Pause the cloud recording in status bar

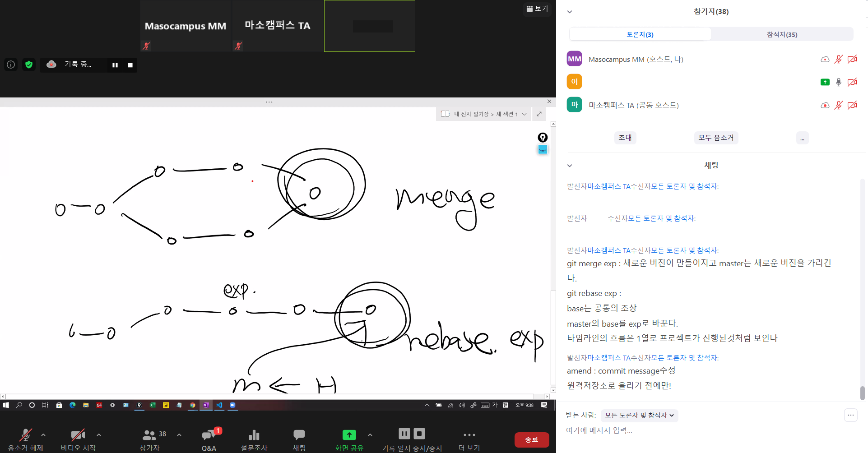[115, 65]
